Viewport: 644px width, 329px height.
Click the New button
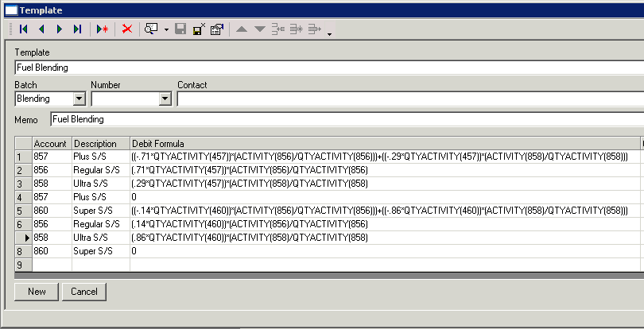(37, 292)
